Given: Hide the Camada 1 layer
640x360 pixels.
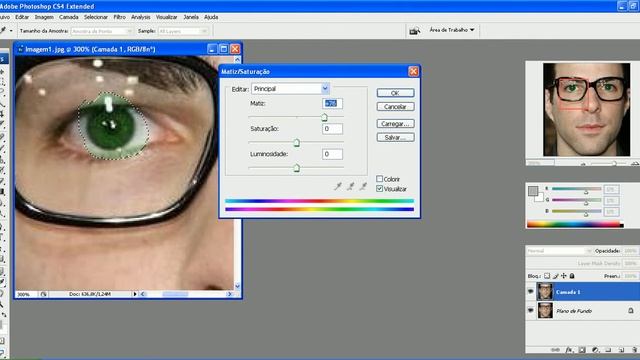Looking at the screenshot, I should [531, 292].
